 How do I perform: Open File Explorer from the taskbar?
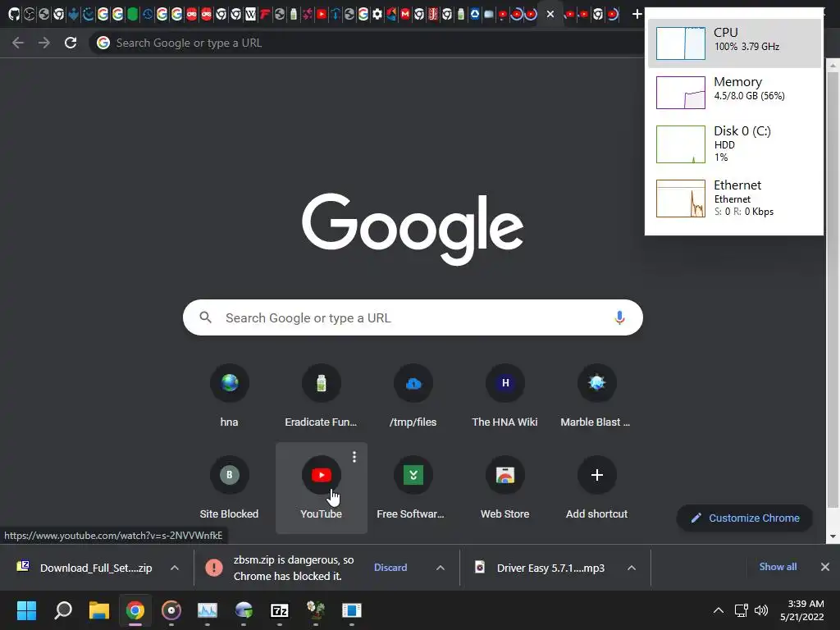[x=99, y=610]
